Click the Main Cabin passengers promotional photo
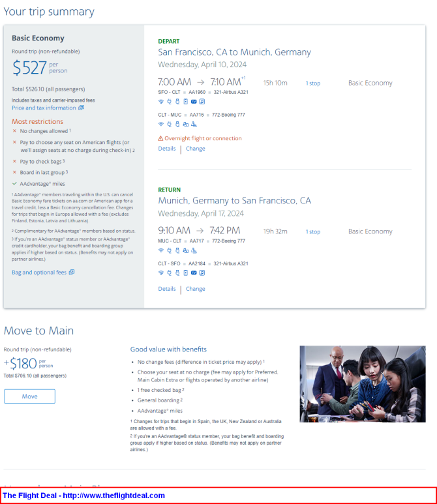This screenshot has width=437, height=504. pyautogui.click(x=363, y=384)
